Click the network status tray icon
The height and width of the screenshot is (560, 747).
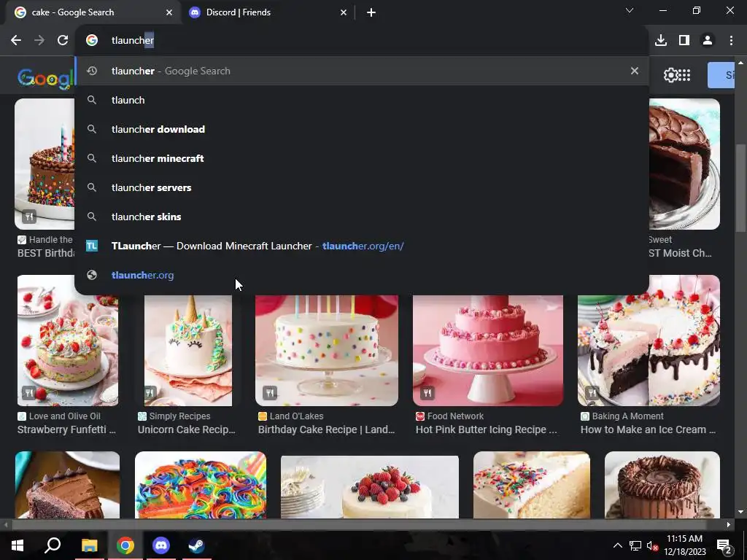pos(635,545)
